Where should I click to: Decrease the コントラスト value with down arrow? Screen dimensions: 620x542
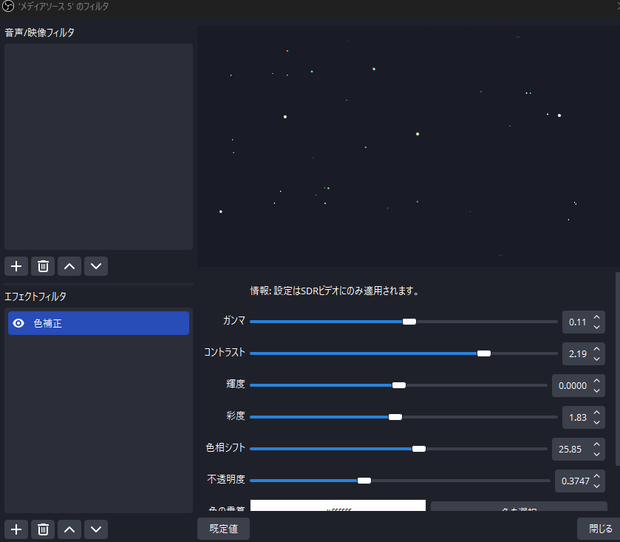(x=597, y=359)
